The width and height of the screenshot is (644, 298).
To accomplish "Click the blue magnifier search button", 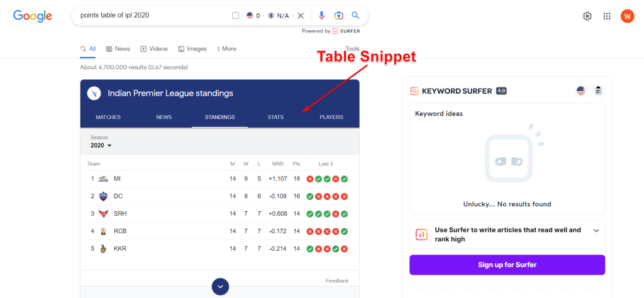I will pyautogui.click(x=355, y=16).
